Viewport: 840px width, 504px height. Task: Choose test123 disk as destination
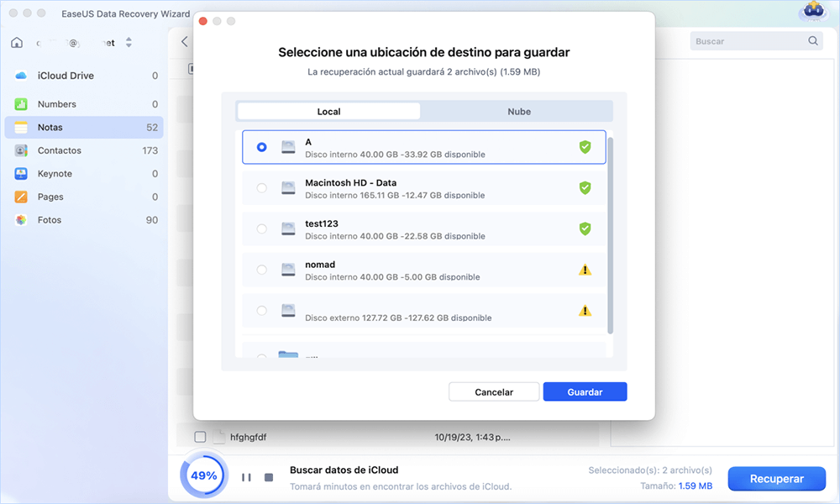(x=262, y=228)
